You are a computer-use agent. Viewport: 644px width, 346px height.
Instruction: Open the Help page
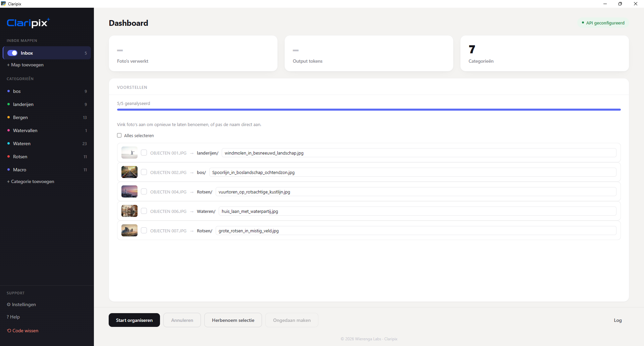13,317
